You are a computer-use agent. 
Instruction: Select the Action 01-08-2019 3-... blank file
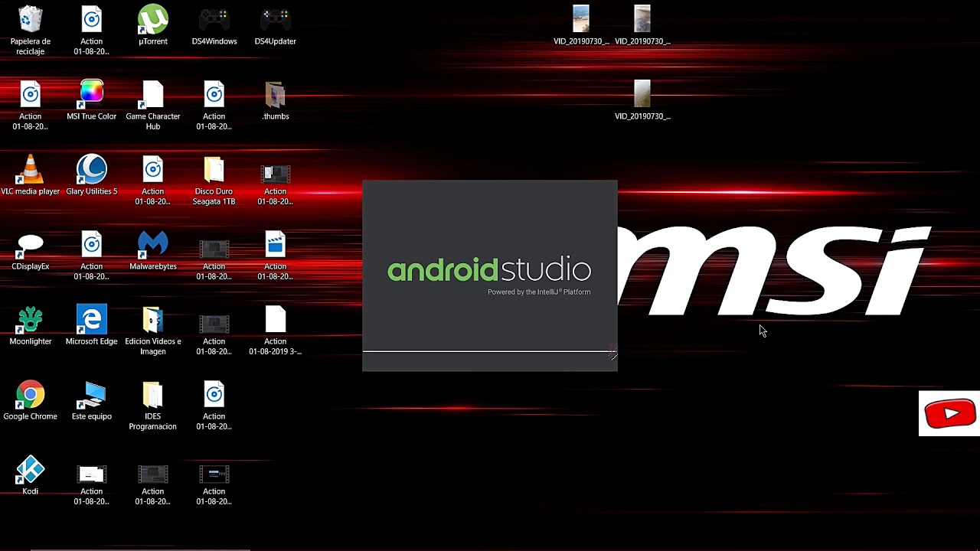[276, 319]
